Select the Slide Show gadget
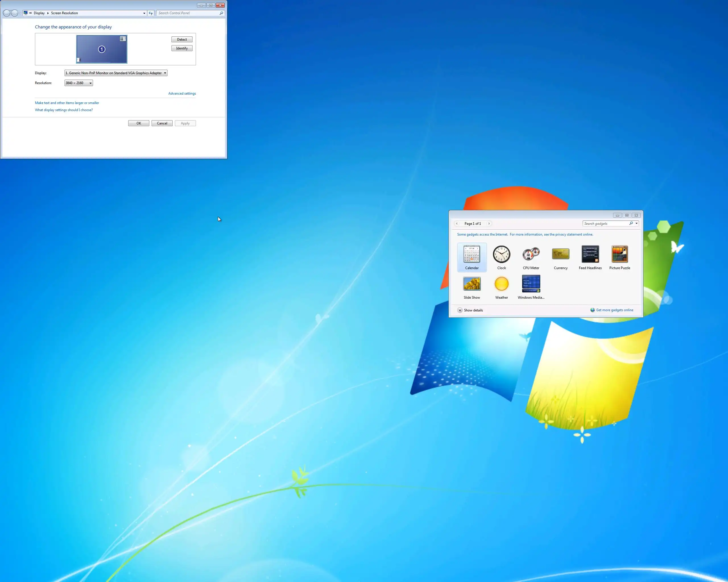 pyautogui.click(x=472, y=284)
